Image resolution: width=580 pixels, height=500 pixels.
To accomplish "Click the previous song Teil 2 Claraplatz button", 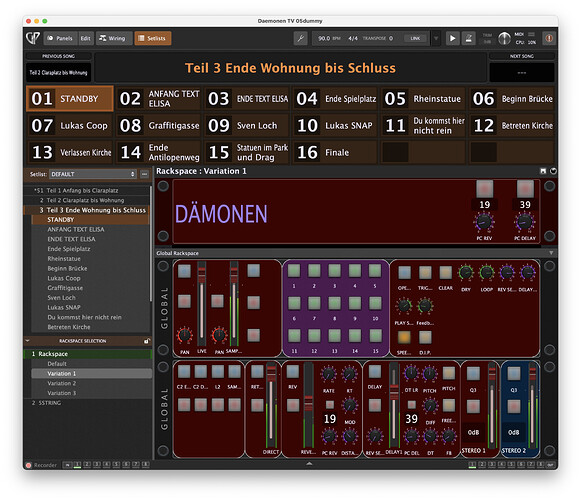I will (x=58, y=72).
